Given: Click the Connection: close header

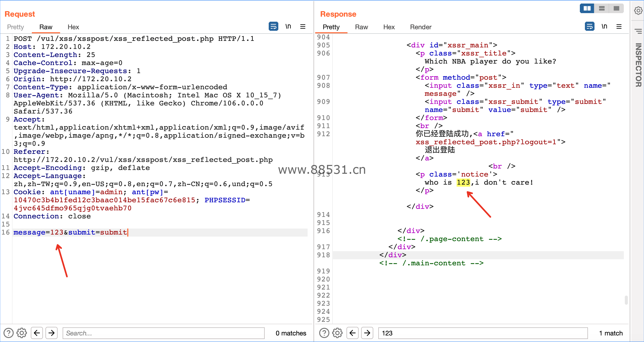Looking at the screenshot, I should (x=52, y=216).
